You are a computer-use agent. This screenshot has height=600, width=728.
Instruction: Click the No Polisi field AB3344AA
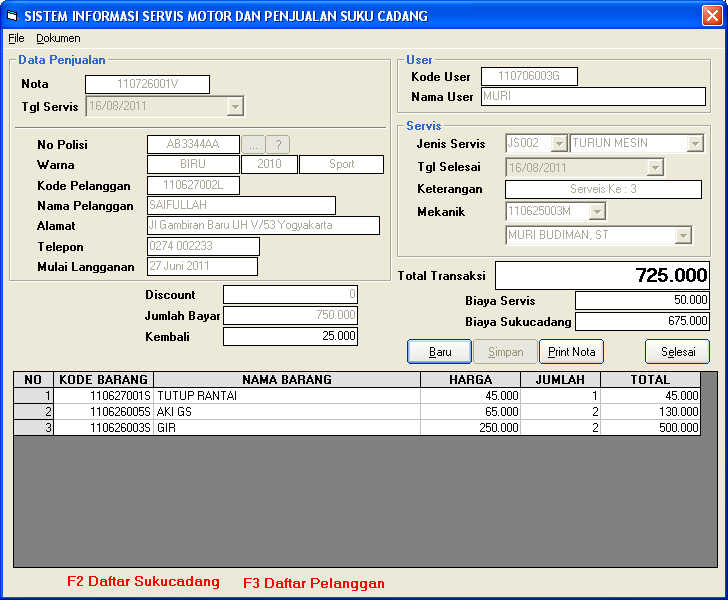193,144
